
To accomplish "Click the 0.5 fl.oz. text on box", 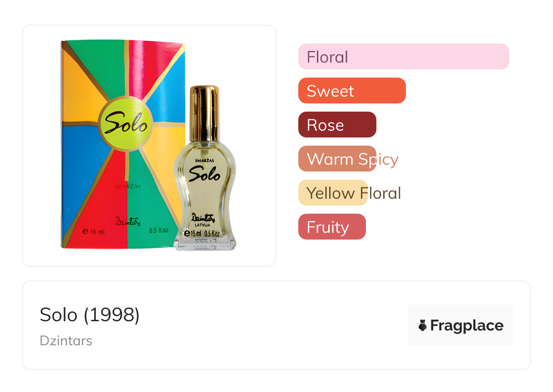I will (x=159, y=230).
